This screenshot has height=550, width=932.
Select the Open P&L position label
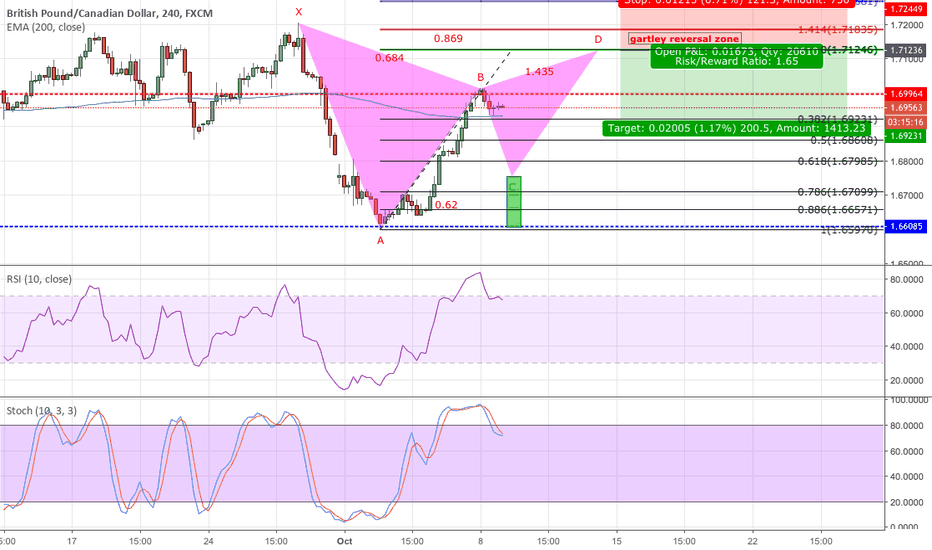[x=737, y=56]
